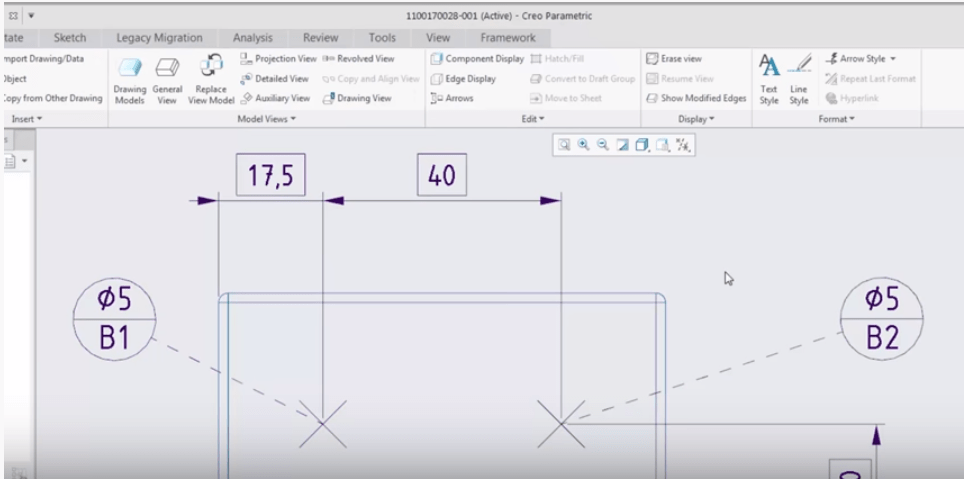Insert a General View
This screenshot has width=964, height=479.
point(167,76)
